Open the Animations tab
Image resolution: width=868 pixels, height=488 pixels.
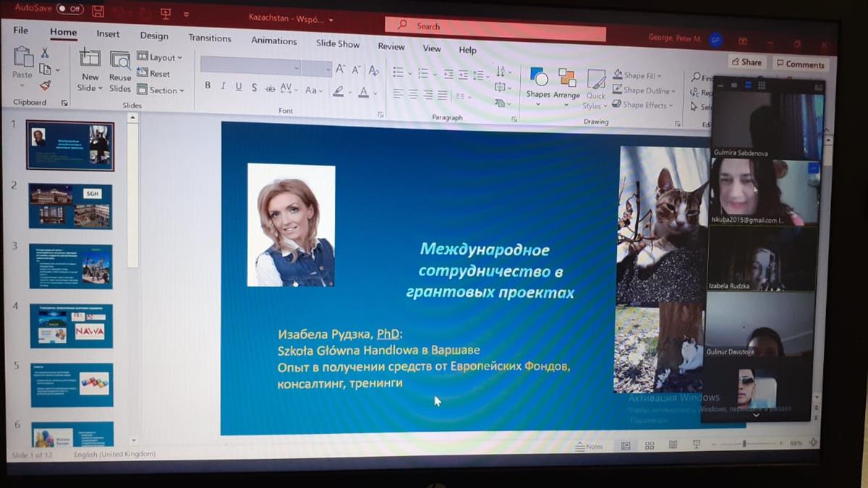coord(274,40)
